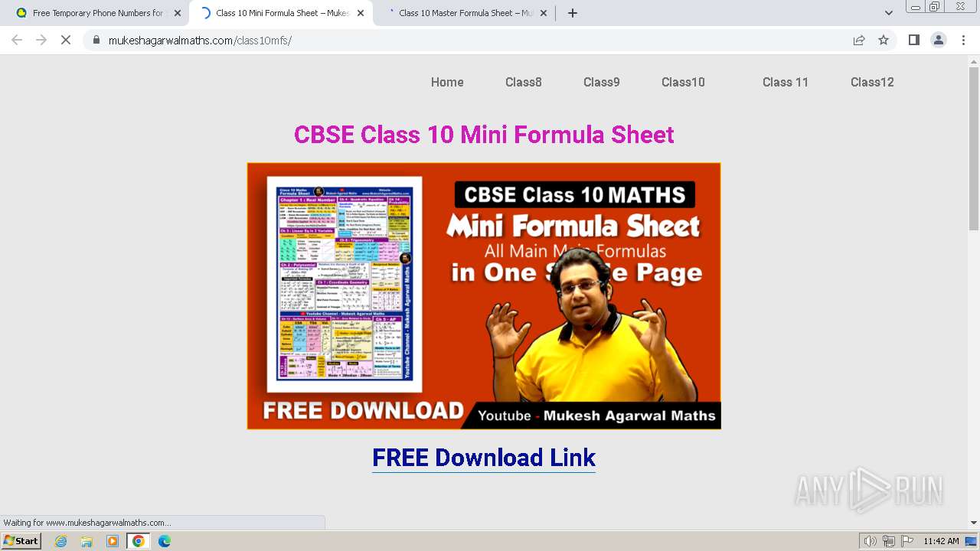Image resolution: width=980 pixels, height=551 pixels.
Task: Expand the tab search dropdown
Action: [889, 13]
